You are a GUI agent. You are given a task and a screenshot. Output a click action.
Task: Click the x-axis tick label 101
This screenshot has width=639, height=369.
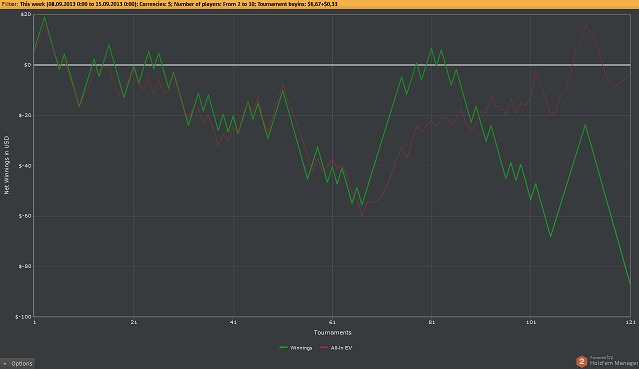click(531, 322)
